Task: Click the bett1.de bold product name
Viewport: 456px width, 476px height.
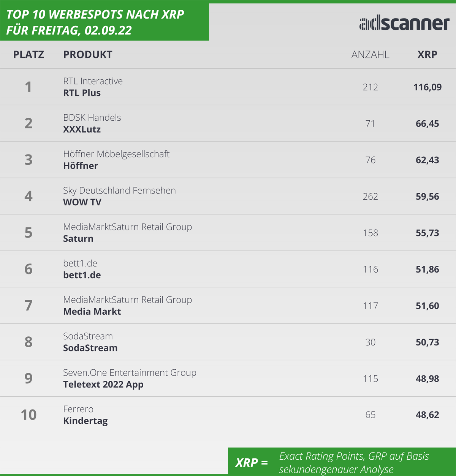Action: pyautogui.click(x=82, y=275)
